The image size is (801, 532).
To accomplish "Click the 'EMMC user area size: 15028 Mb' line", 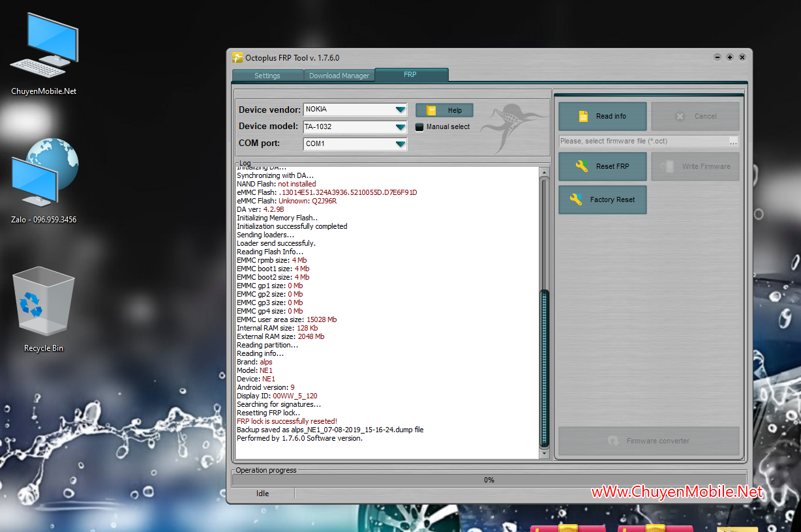I will point(287,319).
